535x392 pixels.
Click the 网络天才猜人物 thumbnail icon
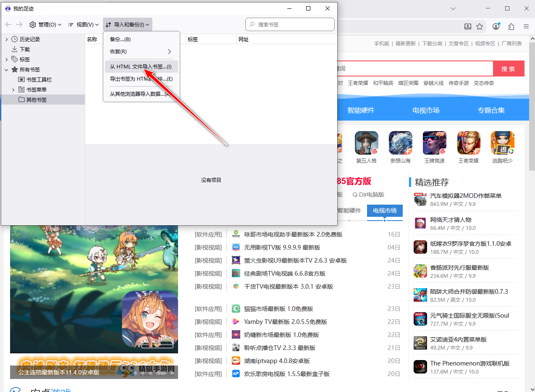click(420, 224)
